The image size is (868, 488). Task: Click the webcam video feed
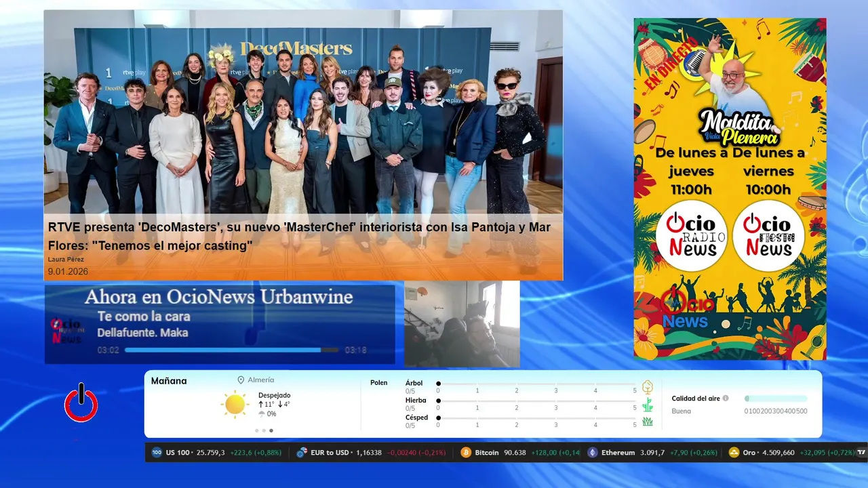click(462, 324)
